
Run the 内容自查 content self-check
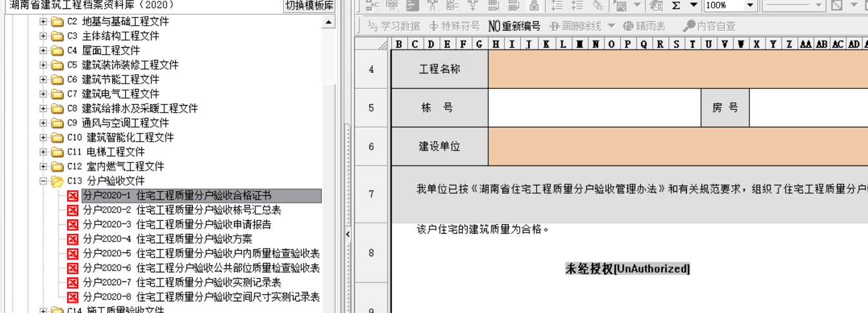[x=709, y=26]
